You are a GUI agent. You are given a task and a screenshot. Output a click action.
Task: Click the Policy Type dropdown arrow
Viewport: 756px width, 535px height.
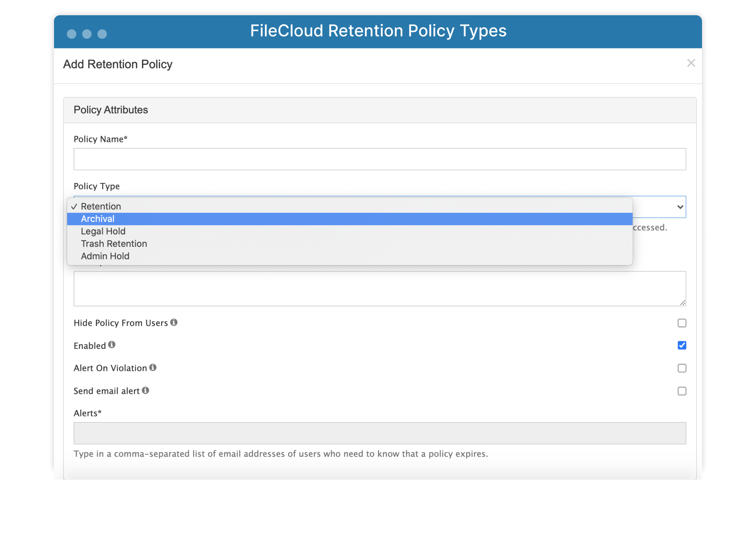coord(680,207)
